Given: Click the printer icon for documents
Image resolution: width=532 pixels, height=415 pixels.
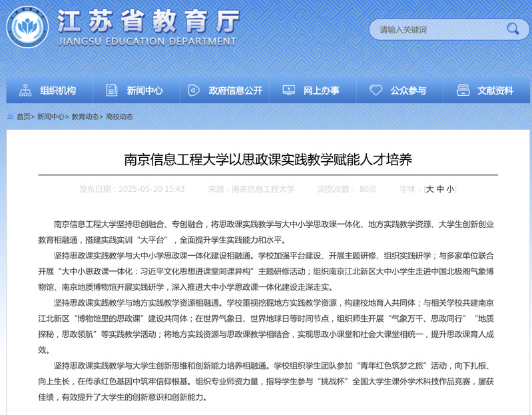Looking at the screenshot, I should coord(462,91).
